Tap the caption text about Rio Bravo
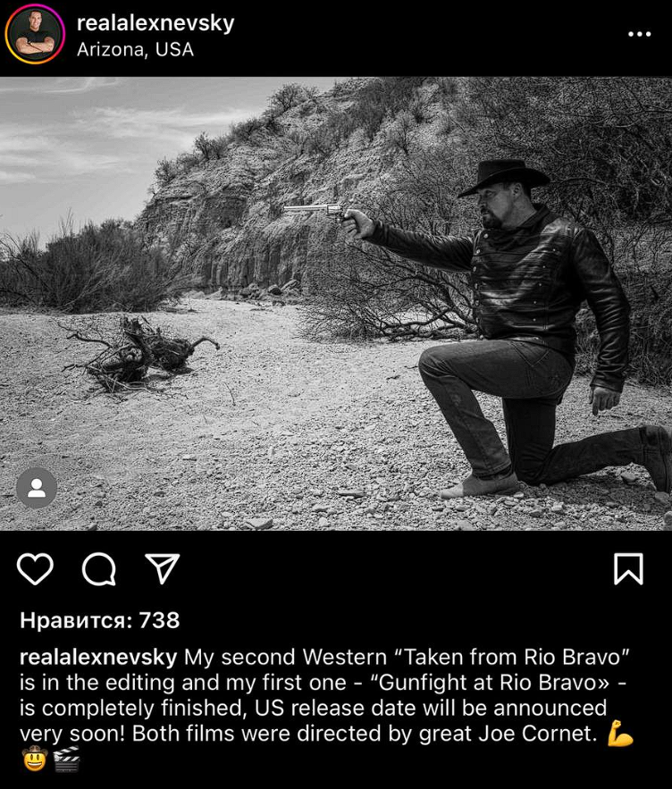 [326, 695]
